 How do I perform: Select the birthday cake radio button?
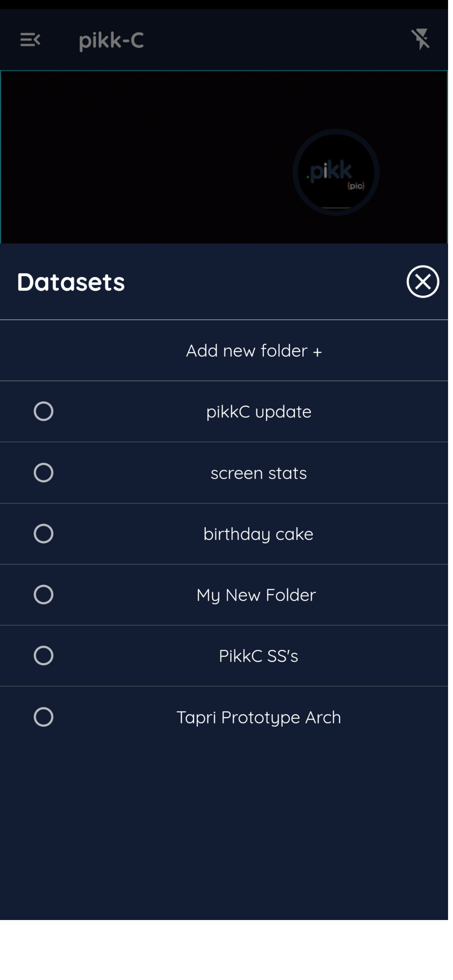pyautogui.click(x=44, y=539)
